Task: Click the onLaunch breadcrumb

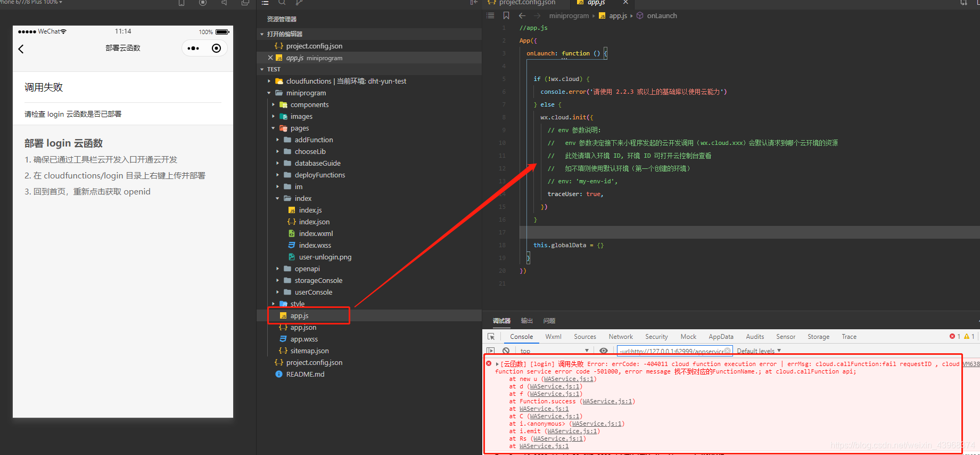Action: (662, 15)
